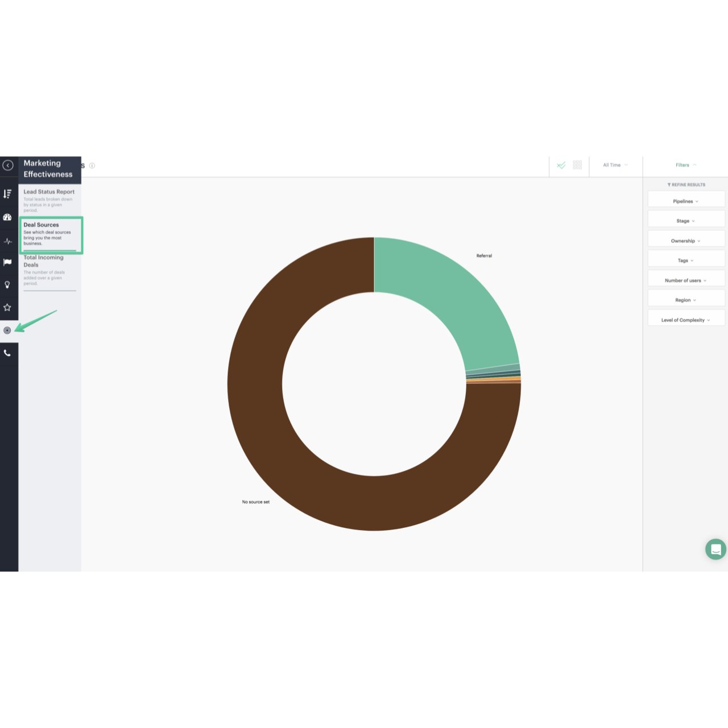This screenshot has height=728, width=728.
Task: Click the info icon beside the report title
Action: 93,166
